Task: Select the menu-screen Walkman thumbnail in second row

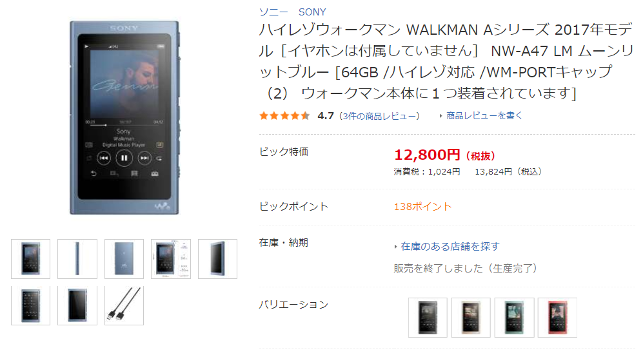Action: (31, 305)
